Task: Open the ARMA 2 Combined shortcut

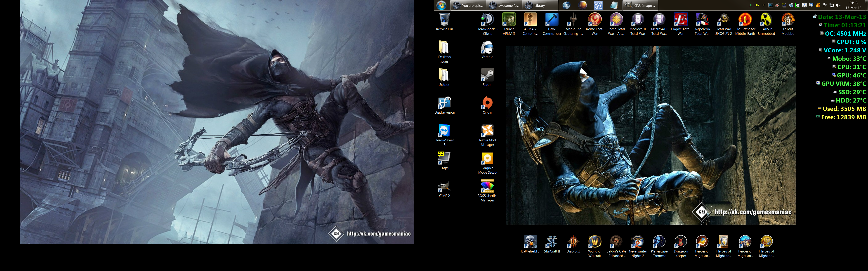Action: [530, 24]
